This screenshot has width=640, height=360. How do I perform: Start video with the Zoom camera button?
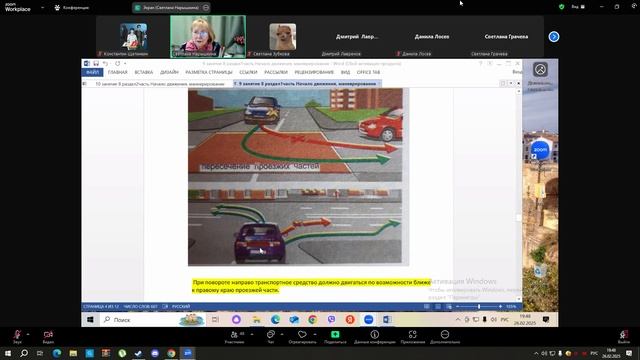48,336
